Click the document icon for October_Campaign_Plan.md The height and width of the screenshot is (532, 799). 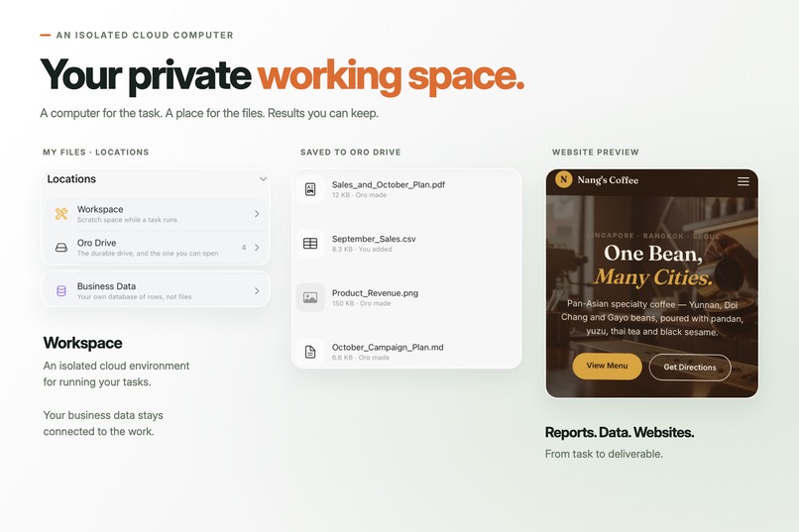(310, 352)
